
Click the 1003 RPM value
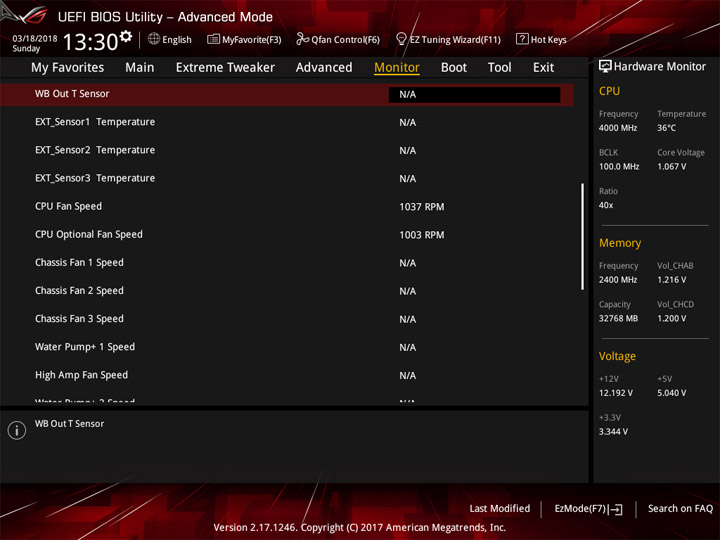click(422, 235)
